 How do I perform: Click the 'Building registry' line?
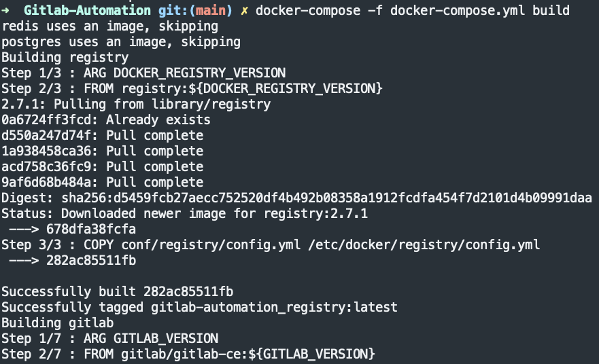point(65,58)
